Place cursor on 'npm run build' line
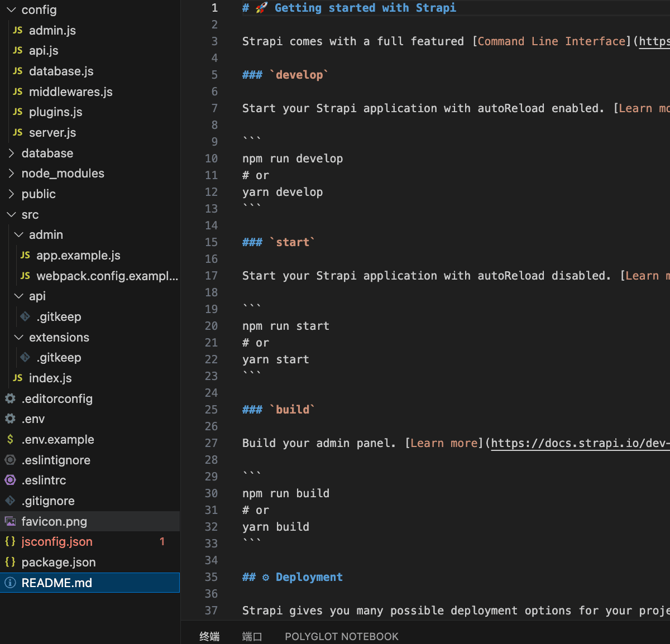The height and width of the screenshot is (644, 670). click(x=286, y=493)
